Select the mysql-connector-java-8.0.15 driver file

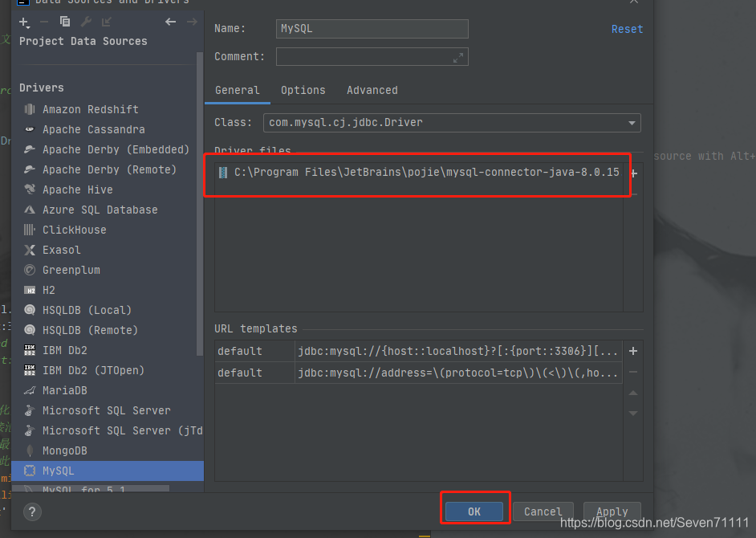point(418,173)
